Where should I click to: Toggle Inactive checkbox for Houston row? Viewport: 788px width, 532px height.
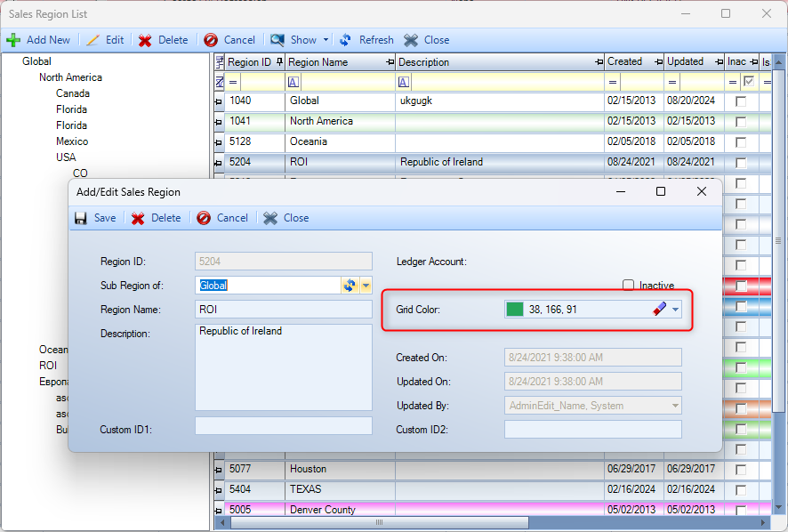(x=741, y=470)
